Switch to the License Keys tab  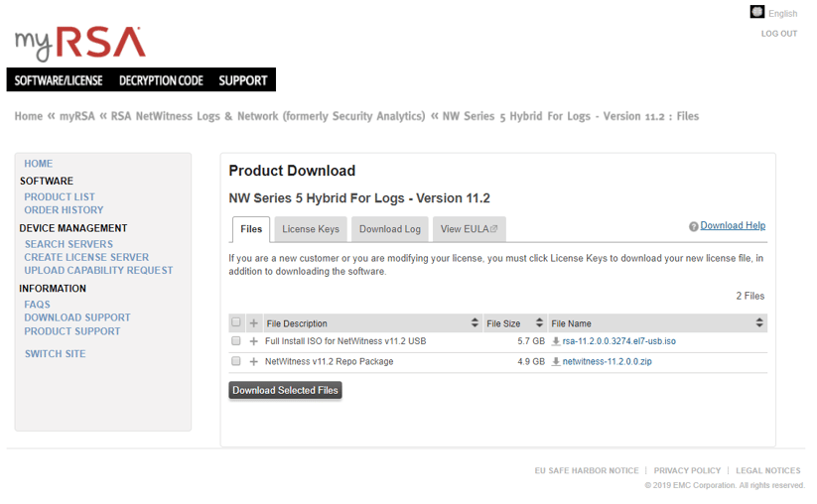[x=311, y=229]
